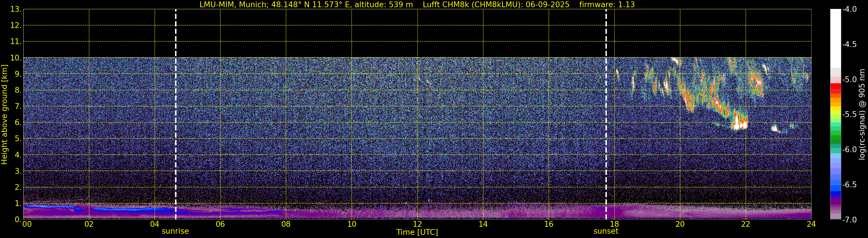
Task: Click the height axis tick label 7.
Action: coord(18,107)
